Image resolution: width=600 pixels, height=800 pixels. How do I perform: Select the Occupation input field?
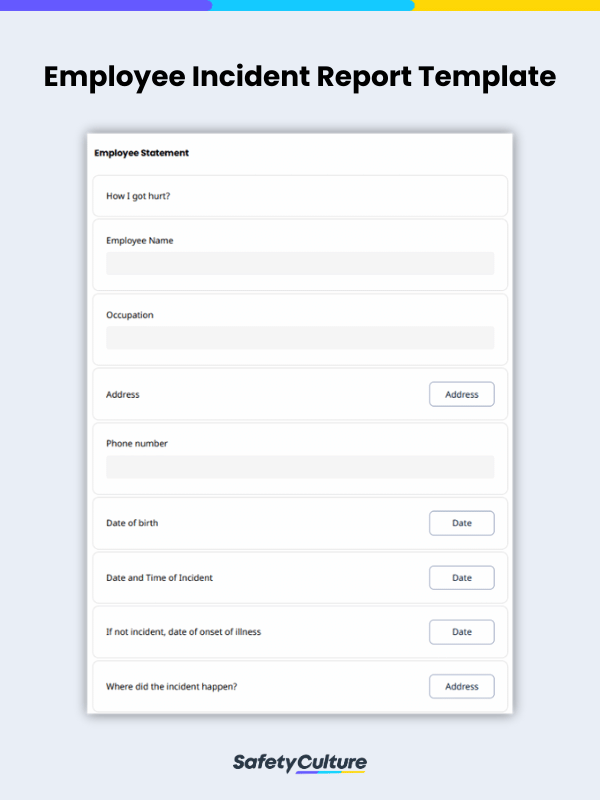coord(300,337)
